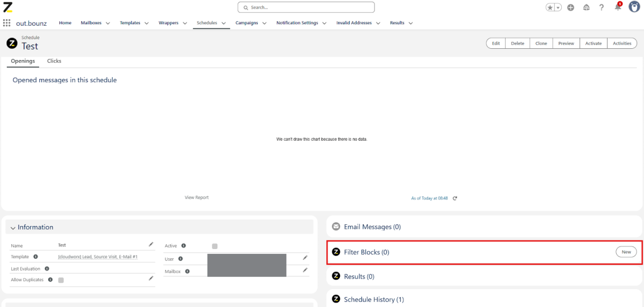Click the Z logo in header

(x=8, y=7)
